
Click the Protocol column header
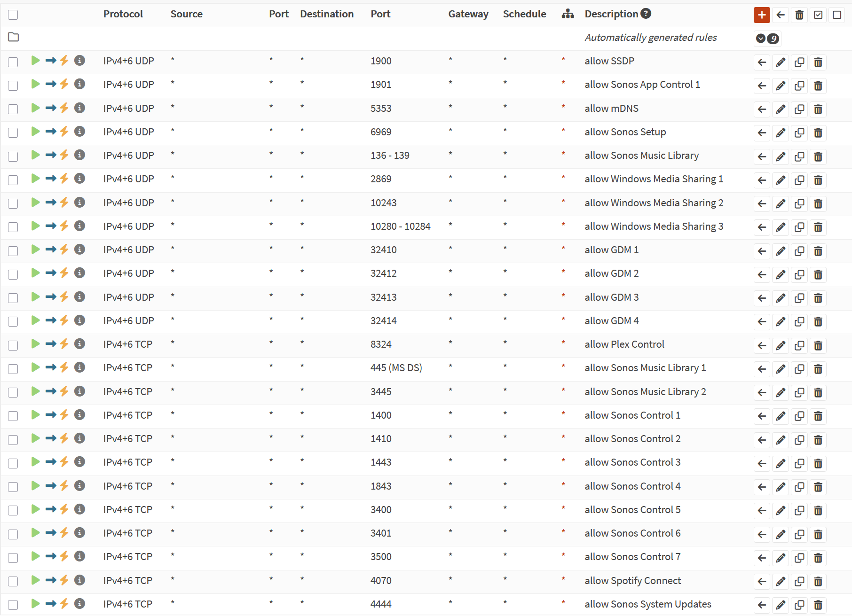click(x=123, y=14)
